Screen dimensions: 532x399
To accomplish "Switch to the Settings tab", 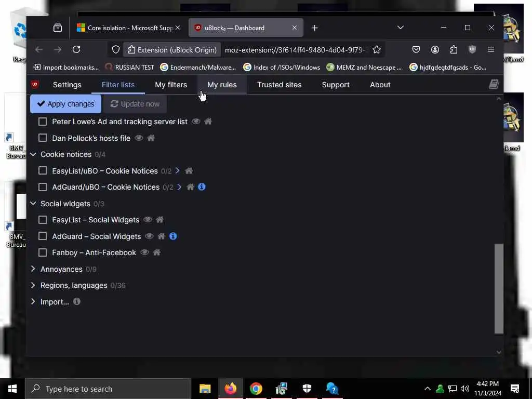I will tap(67, 85).
